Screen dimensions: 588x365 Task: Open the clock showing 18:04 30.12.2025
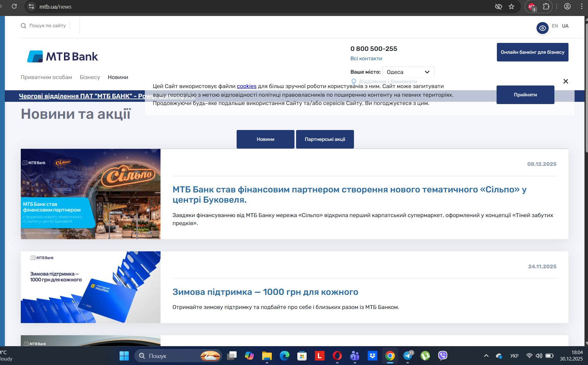(x=571, y=356)
